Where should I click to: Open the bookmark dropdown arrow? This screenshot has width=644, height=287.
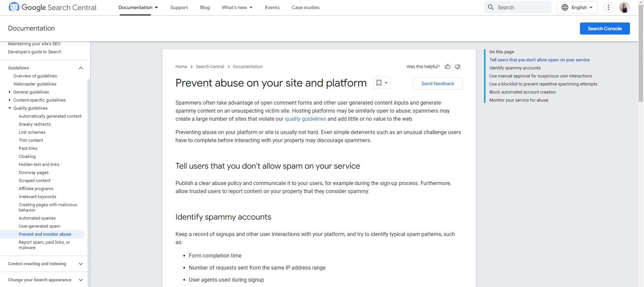386,83
